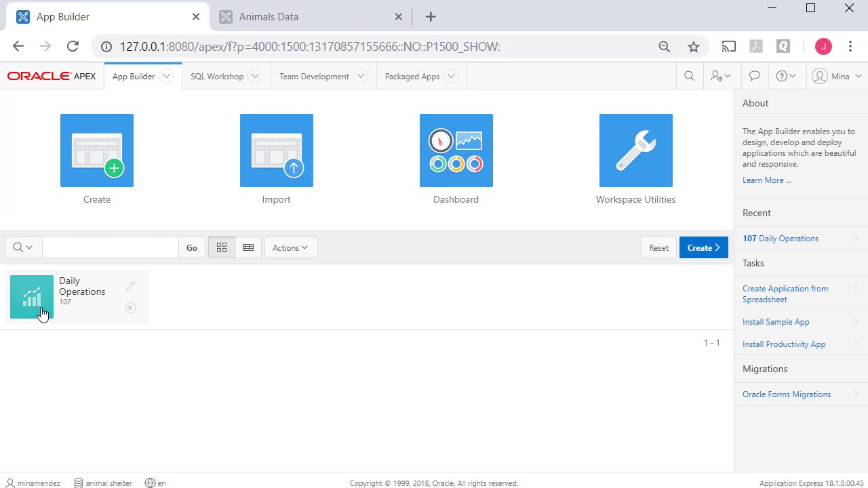Open a new browser tab

tap(431, 17)
